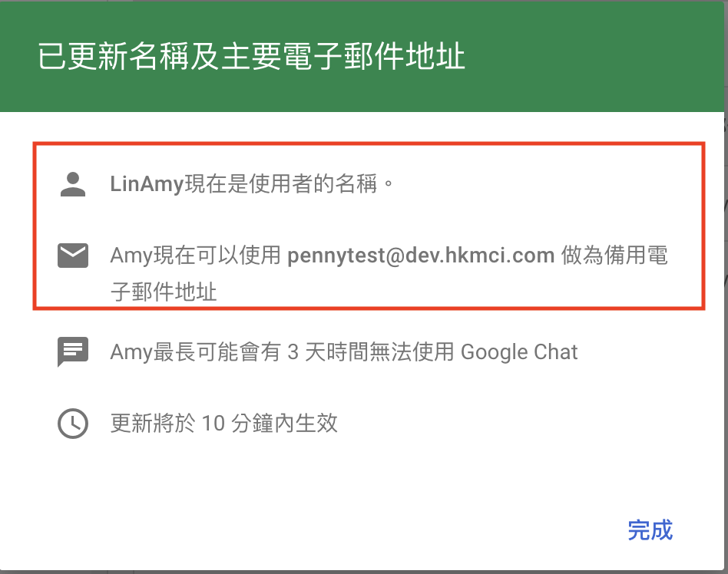The width and height of the screenshot is (728, 574).
Task: Click the empty area left of 完成
Action: click(325, 530)
